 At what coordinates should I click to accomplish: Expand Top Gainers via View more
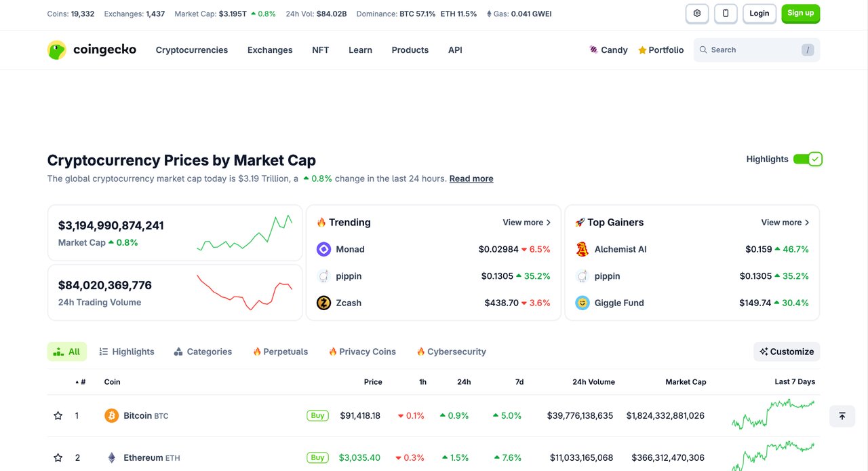785,223
